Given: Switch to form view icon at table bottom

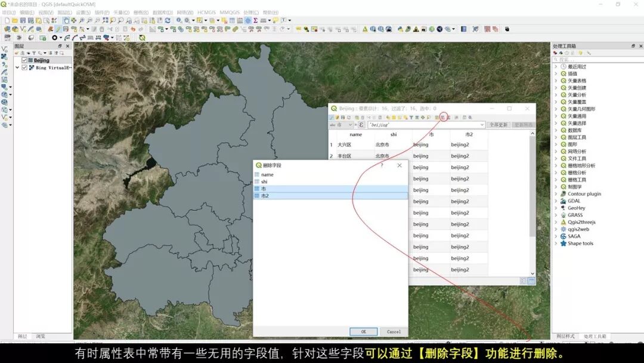Looking at the screenshot, I should [523, 281].
